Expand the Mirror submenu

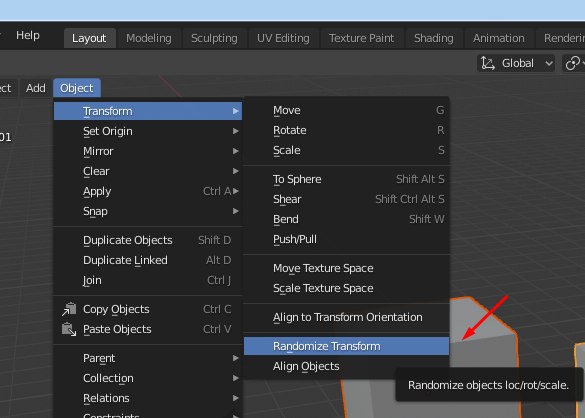148,151
